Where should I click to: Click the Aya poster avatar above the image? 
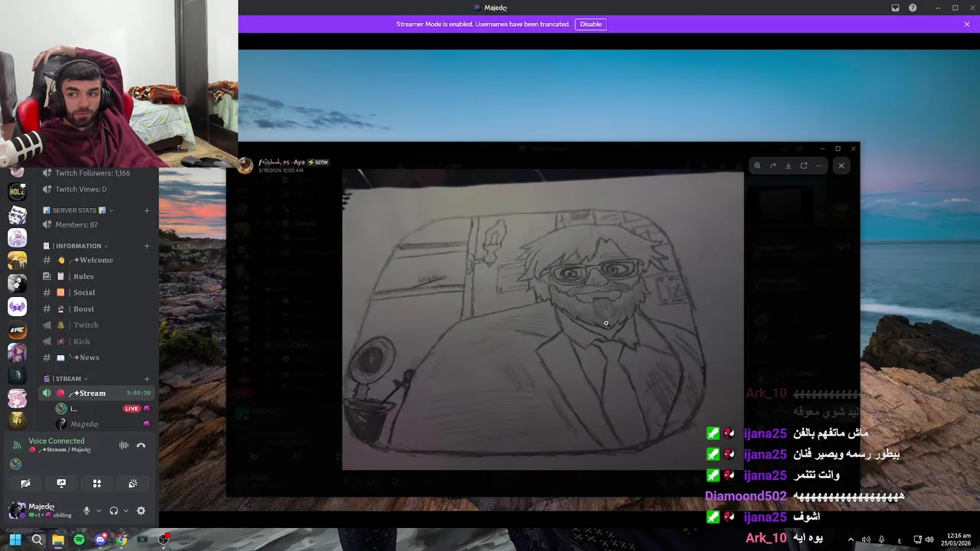(x=245, y=165)
